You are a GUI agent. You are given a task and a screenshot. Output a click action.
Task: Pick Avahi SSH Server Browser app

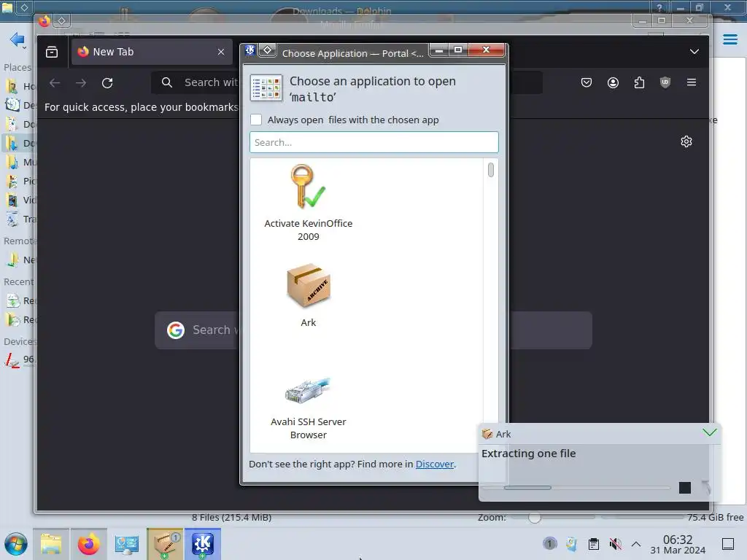pos(309,407)
